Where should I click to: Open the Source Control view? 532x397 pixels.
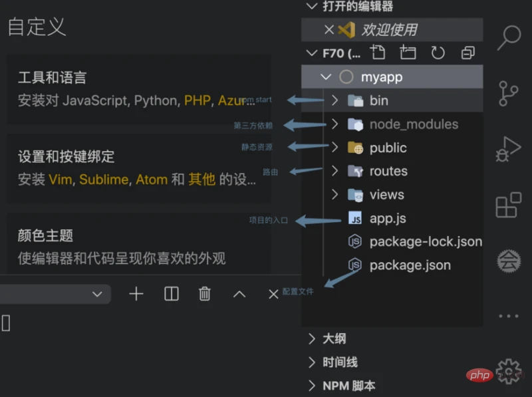(x=509, y=94)
